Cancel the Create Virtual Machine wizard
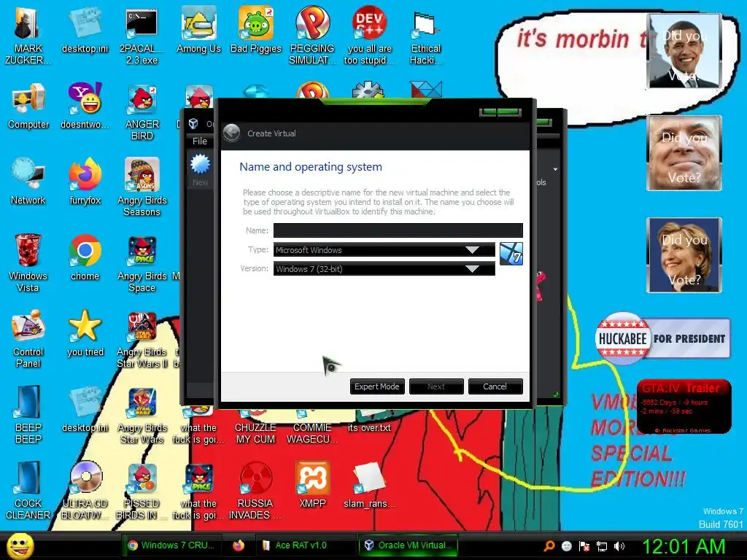 point(495,386)
